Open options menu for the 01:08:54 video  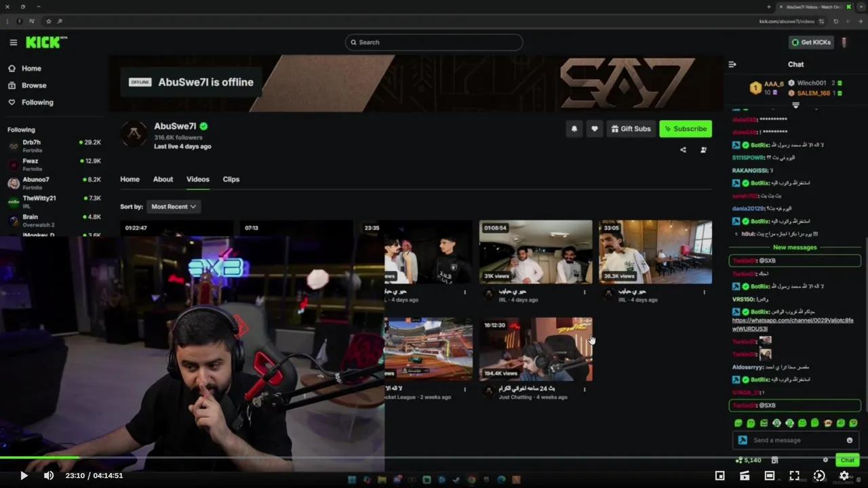pos(585,292)
